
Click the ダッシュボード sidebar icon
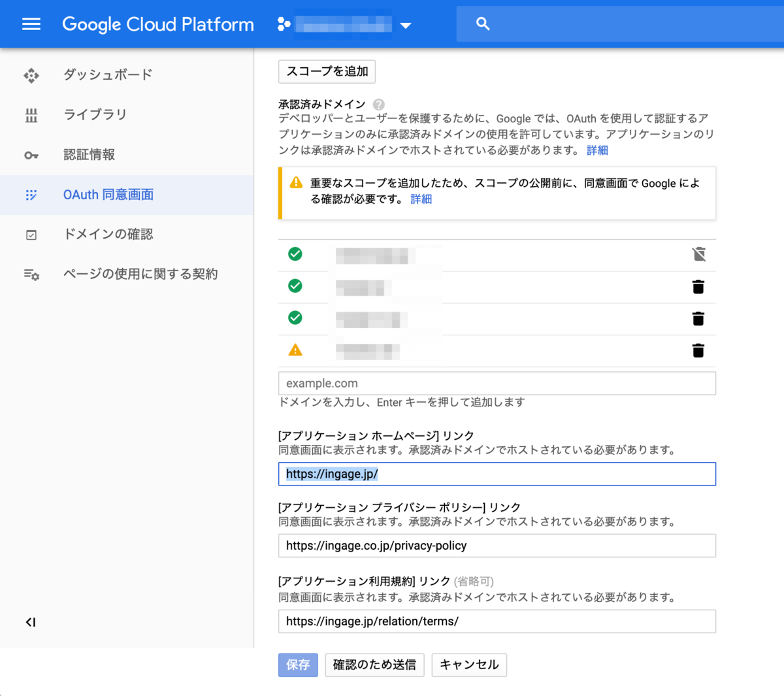point(31,75)
